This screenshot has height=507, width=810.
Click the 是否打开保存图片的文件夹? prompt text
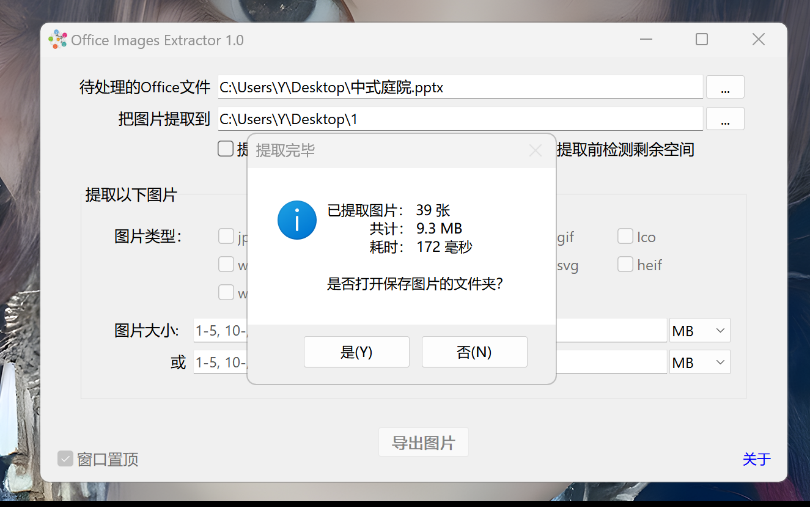tap(415, 284)
